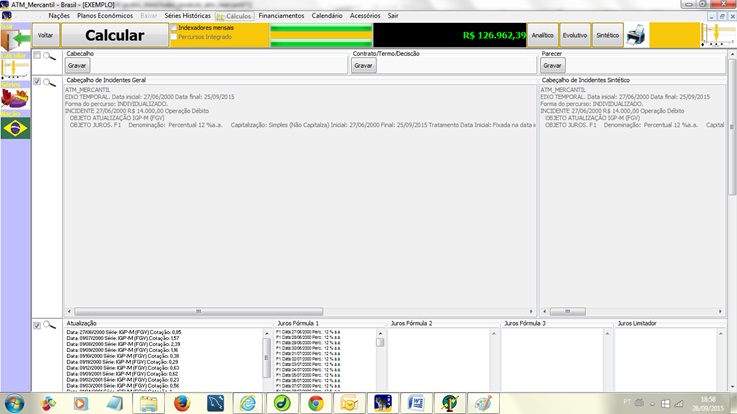This screenshot has height=414, width=737.
Task: Click the Sair exit door icon
Action: point(16,39)
